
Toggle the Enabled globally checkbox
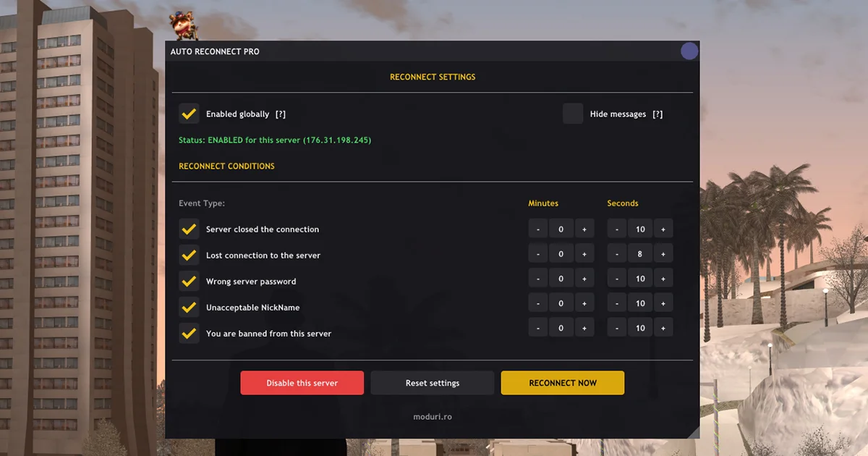pyautogui.click(x=189, y=114)
